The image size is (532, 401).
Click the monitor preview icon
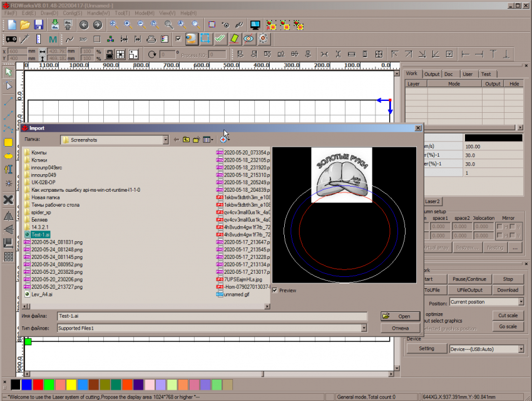[x=255, y=25]
